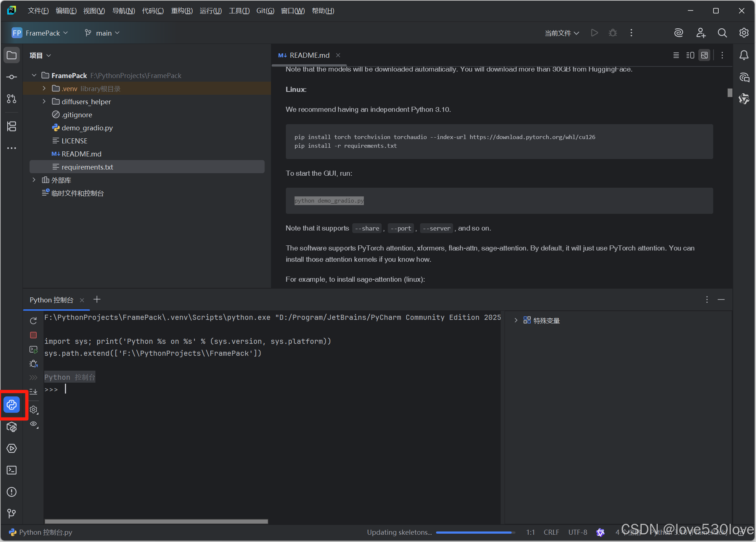Switch README to editor-only view
756x542 pixels.
click(676, 55)
